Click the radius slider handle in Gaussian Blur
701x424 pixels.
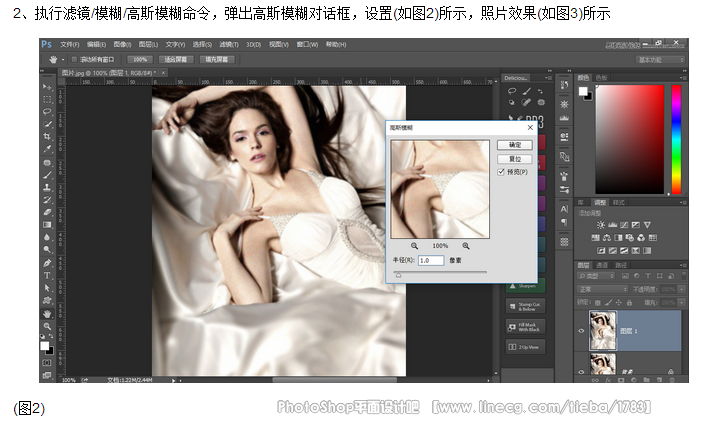click(398, 275)
